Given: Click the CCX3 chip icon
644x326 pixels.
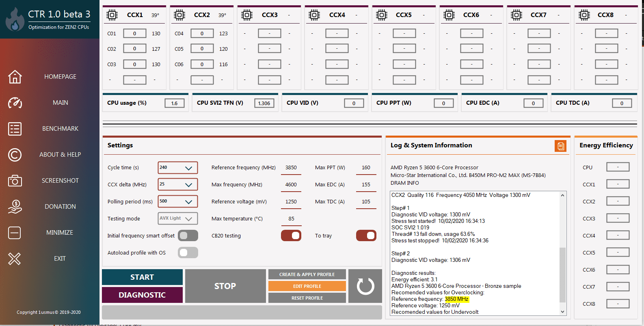Looking at the screenshot, I should pos(247,15).
